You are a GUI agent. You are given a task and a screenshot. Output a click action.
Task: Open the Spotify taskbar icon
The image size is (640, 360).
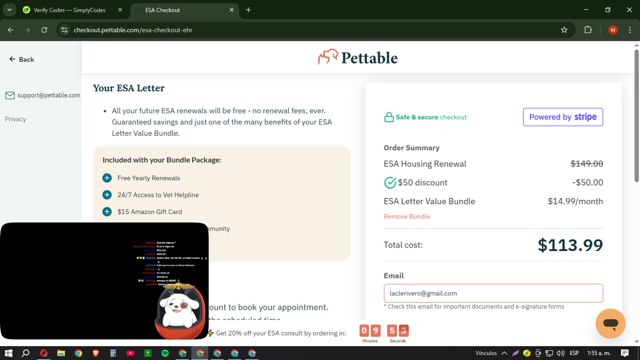click(x=165, y=353)
